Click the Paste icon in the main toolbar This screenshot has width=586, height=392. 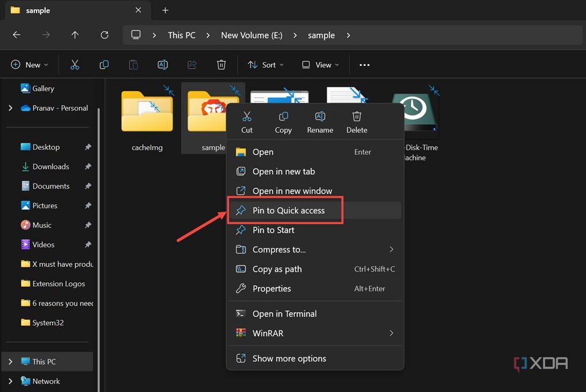133,65
